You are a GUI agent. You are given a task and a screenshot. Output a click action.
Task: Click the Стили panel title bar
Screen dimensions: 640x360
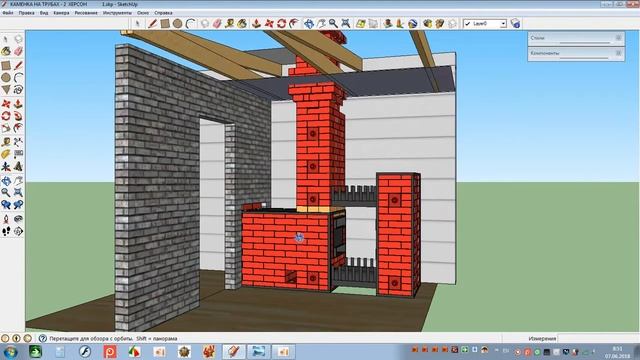(576, 38)
